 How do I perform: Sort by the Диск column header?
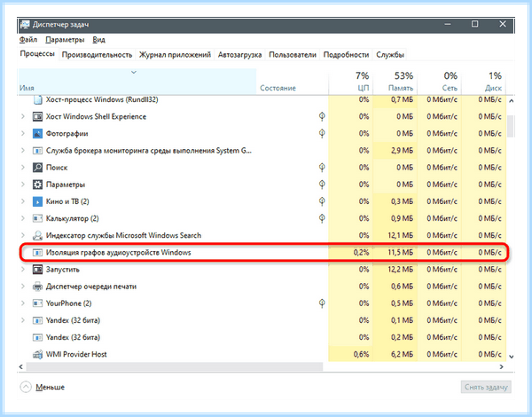tap(483, 82)
